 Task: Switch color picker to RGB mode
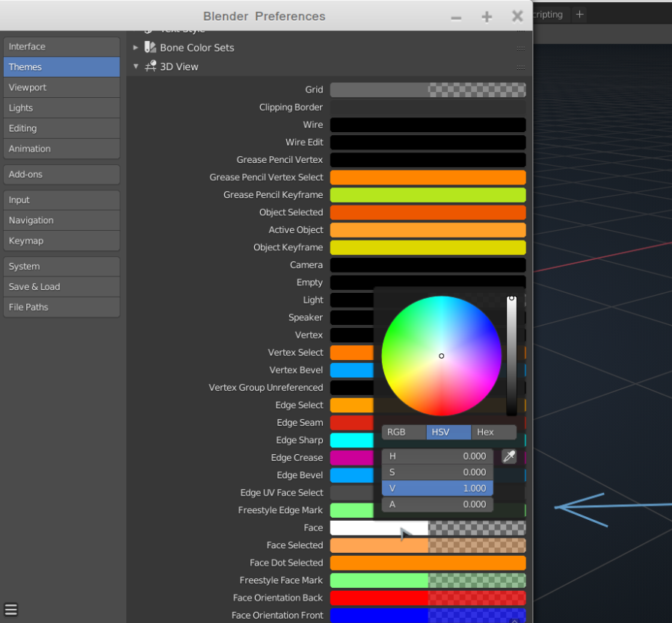click(404, 432)
